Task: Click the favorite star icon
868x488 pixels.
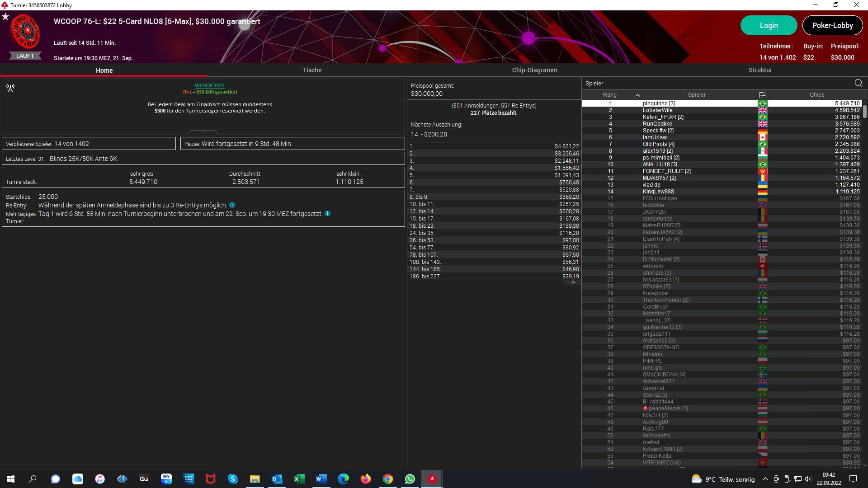Action: 5,16
